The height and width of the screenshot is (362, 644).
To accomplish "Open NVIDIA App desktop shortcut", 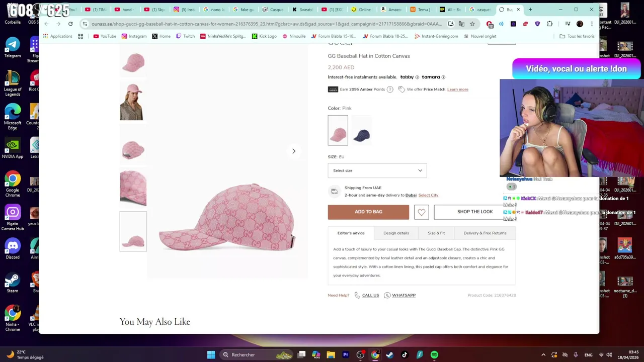I will [x=13, y=148].
